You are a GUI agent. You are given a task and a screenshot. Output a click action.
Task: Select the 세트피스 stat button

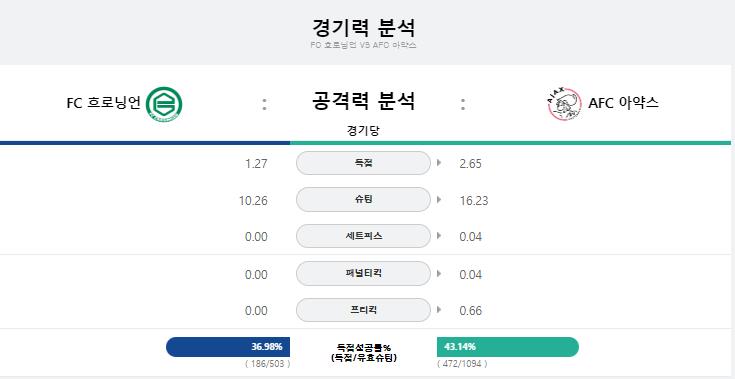(363, 236)
